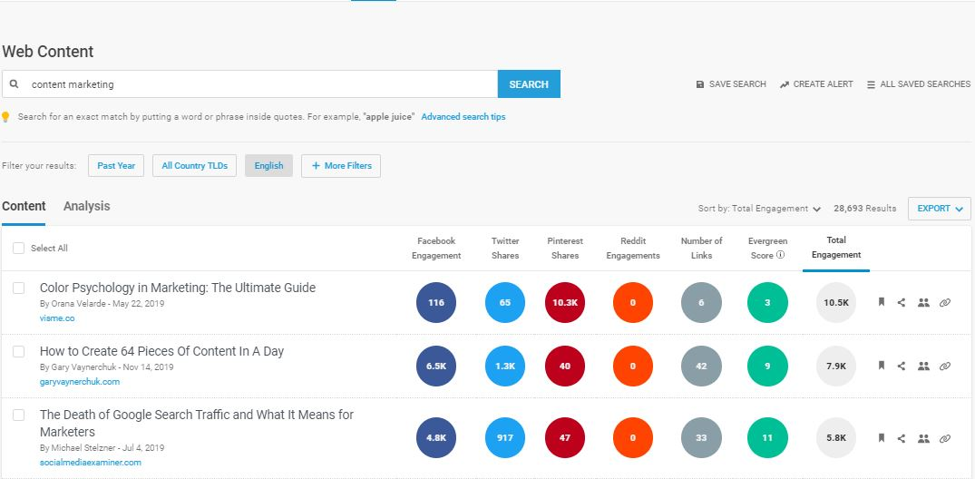
Task: Expand the Export dropdown
Action: pyautogui.click(x=939, y=209)
